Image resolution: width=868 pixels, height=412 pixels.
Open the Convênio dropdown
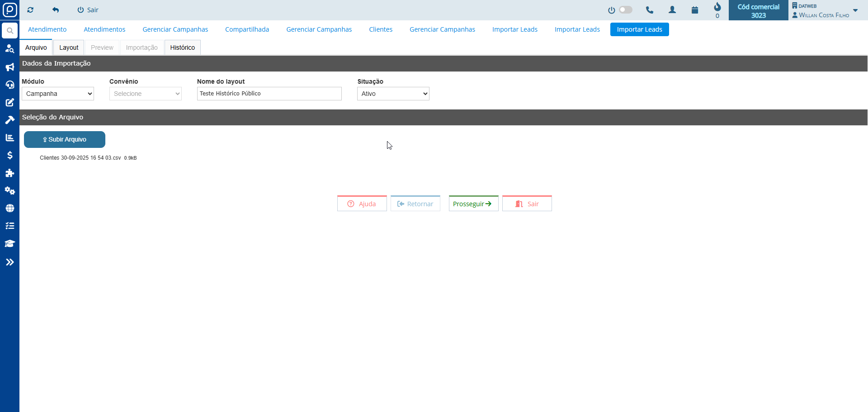coord(146,94)
